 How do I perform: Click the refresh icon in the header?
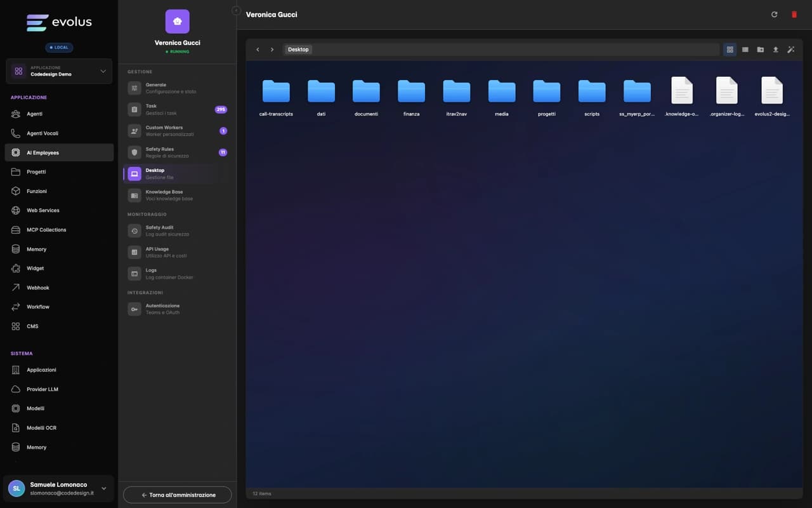(x=774, y=15)
